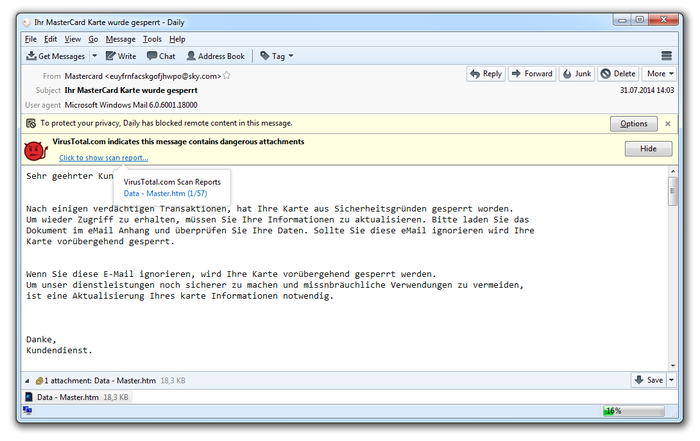
Task: Open the Tools menu
Action: click(152, 39)
